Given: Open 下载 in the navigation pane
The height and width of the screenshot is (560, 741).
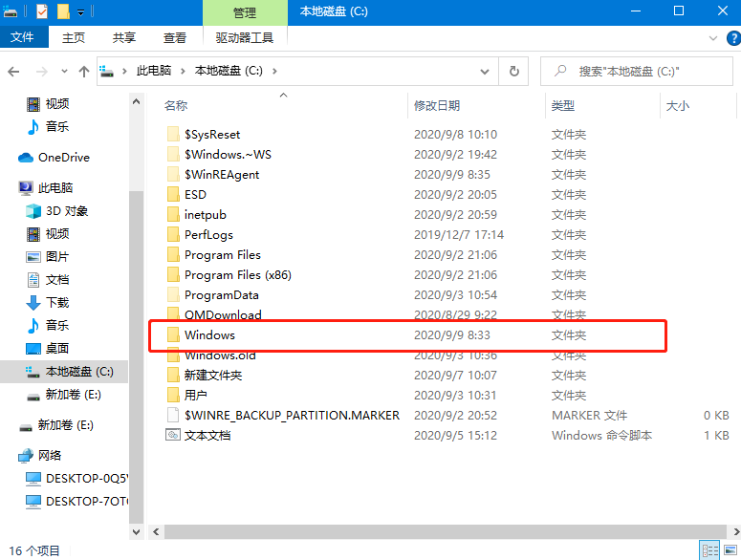Looking at the screenshot, I should coord(47,302).
